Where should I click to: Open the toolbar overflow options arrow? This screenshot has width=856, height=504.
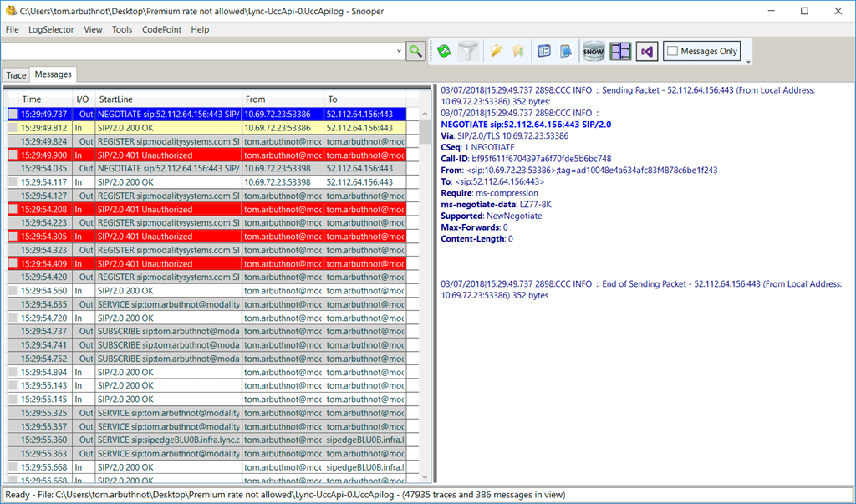click(748, 61)
